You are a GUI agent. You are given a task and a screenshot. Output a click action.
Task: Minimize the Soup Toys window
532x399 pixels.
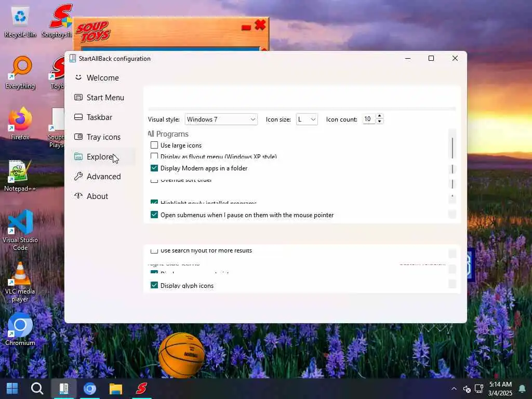(246, 28)
